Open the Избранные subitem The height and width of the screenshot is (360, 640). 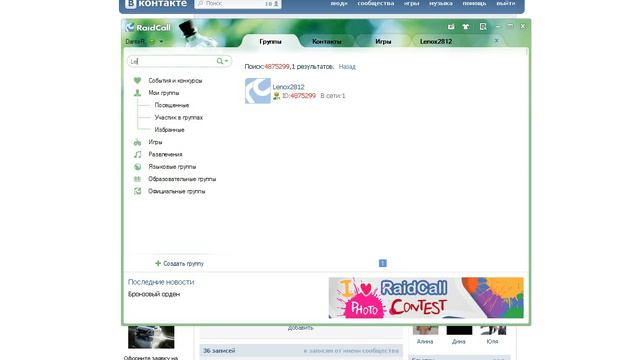(169, 129)
